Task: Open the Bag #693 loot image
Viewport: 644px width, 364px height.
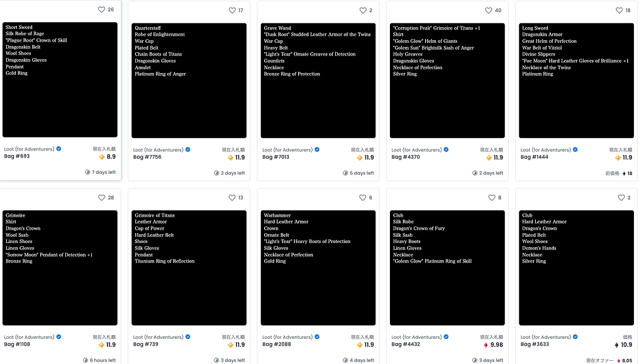Action: (60, 79)
